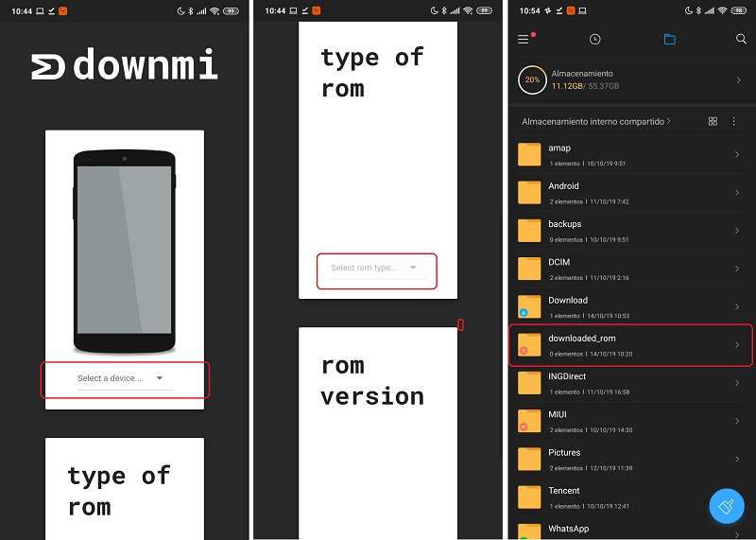This screenshot has height=540, width=756.
Task: Click the amap folder icon
Action: [529, 154]
